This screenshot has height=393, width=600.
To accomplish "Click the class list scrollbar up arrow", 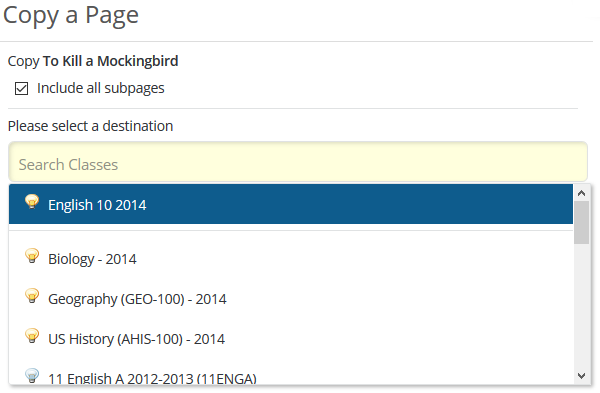I will tap(582, 193).
